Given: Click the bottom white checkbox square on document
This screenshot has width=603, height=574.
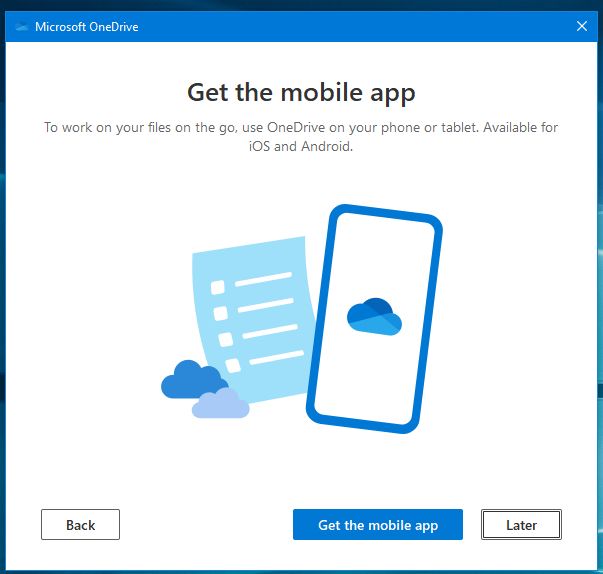Looking at the screenshot, I should [x=232, y=365].
